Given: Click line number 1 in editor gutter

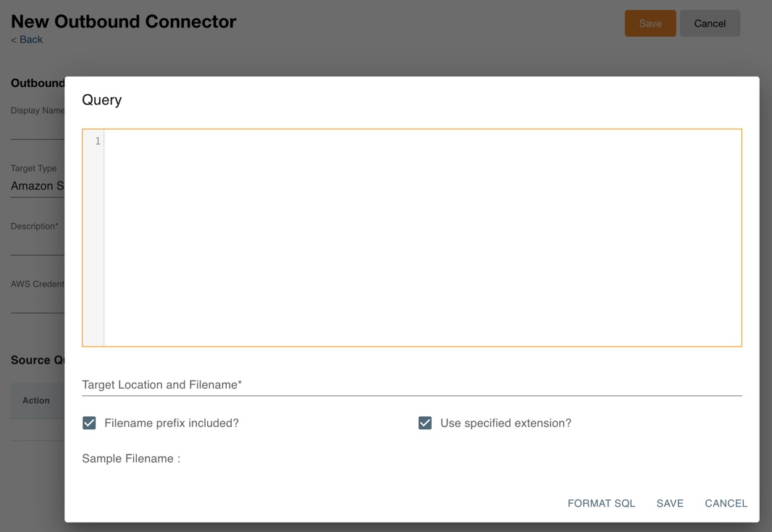Looking at the screenshot, I should click(98, 141).
